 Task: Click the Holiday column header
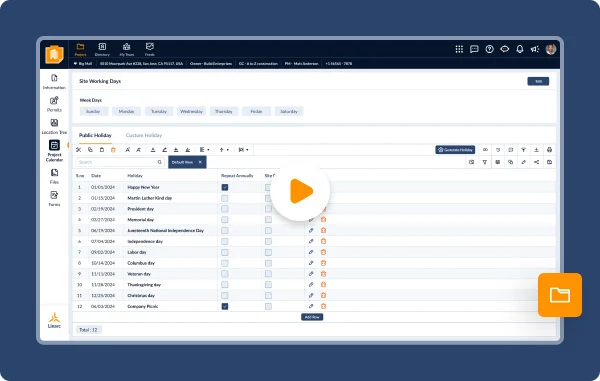click(x=135, y=176)
